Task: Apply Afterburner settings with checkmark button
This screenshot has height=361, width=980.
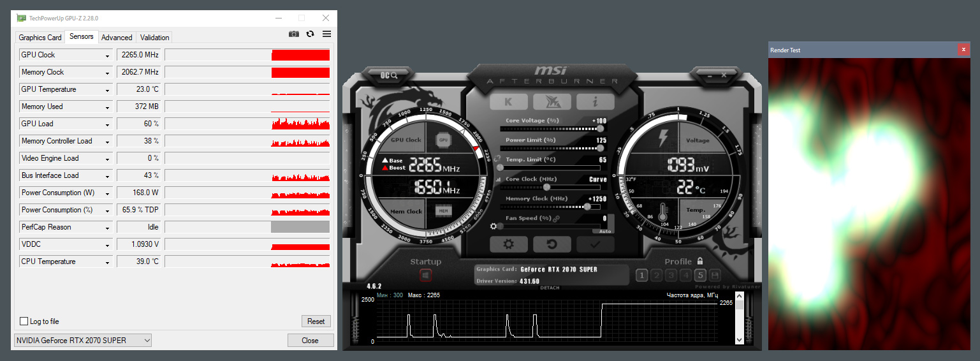Action: (595, 244)
